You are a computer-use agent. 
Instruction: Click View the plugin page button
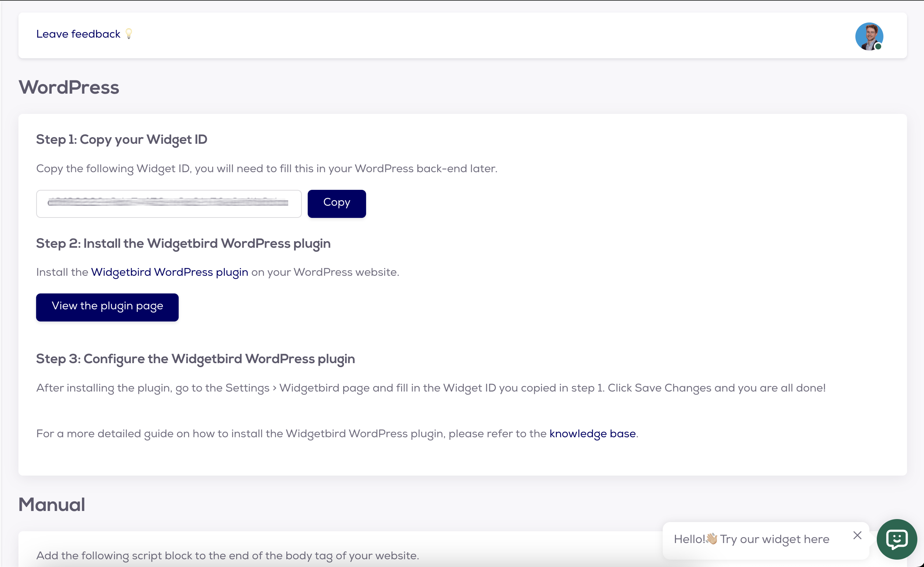[x=107, y=307]
